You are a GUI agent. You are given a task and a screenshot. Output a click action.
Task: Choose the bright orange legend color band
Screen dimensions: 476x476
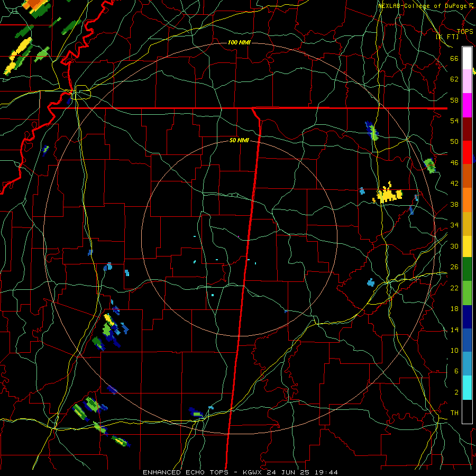(467, 200)
